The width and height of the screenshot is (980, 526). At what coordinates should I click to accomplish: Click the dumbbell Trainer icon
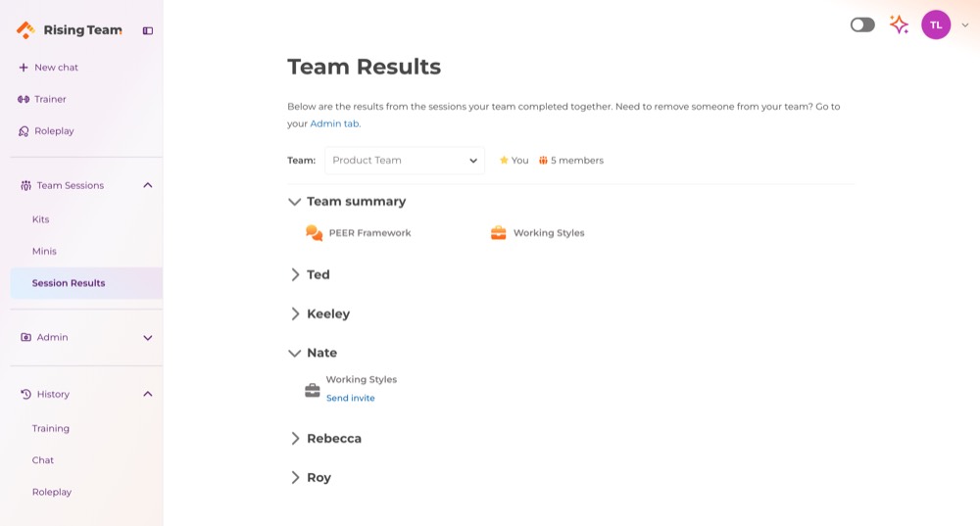(24, 99)
